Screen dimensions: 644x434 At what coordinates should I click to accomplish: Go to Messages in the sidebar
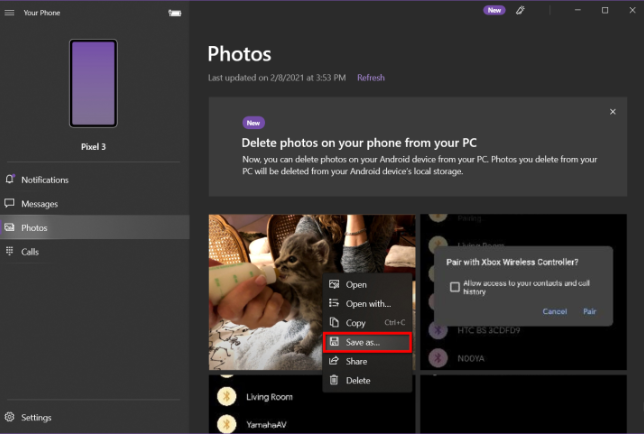39,204
